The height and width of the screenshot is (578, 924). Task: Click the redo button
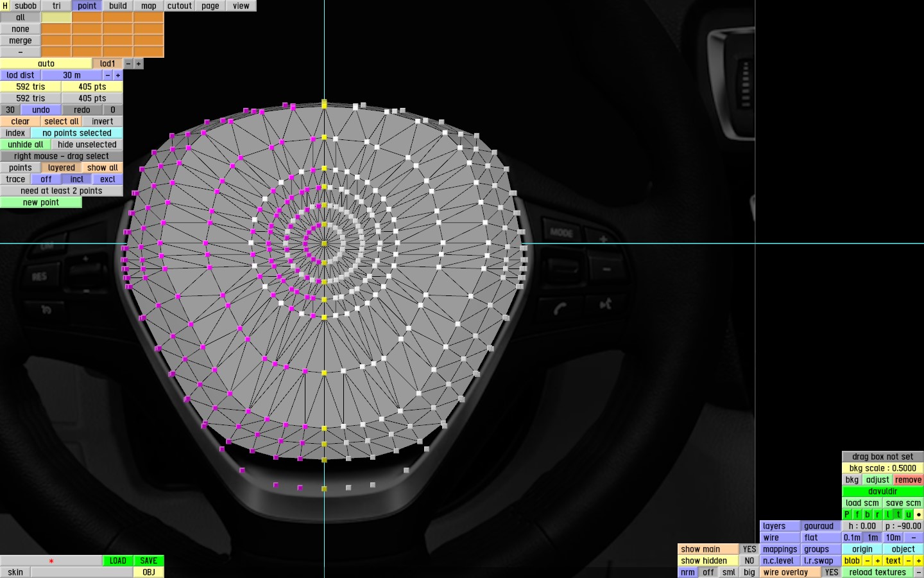pos(82,110)
